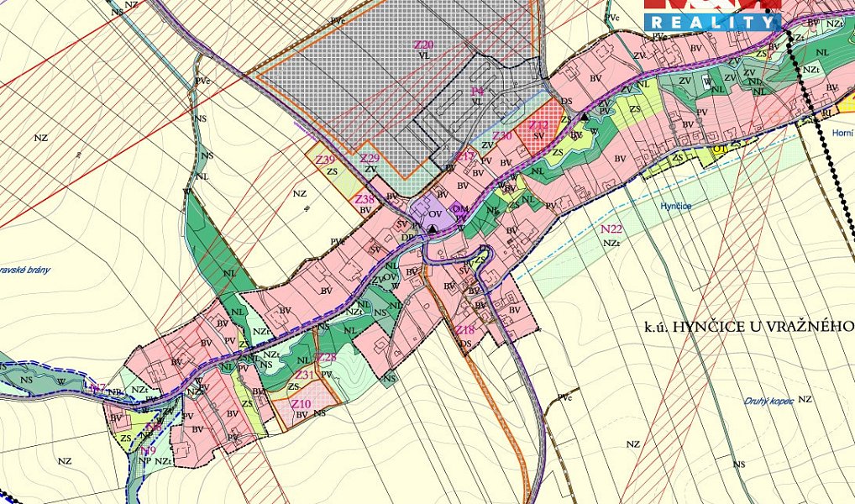This screenshot has width=855, height=504.
Task: Click the SV label inside Z12
Action: 538,136
